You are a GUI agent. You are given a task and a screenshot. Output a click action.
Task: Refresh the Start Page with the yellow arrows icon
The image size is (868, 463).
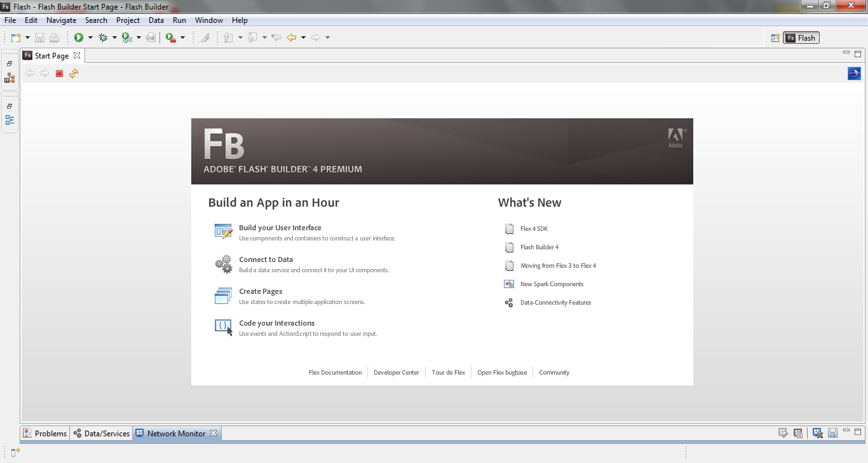[74, 74]
